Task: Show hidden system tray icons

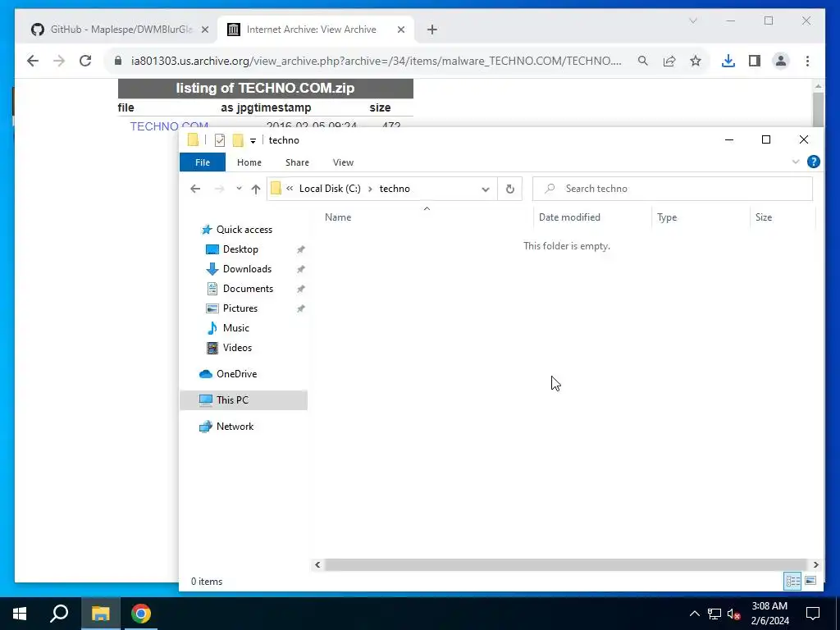Action: 694,614
